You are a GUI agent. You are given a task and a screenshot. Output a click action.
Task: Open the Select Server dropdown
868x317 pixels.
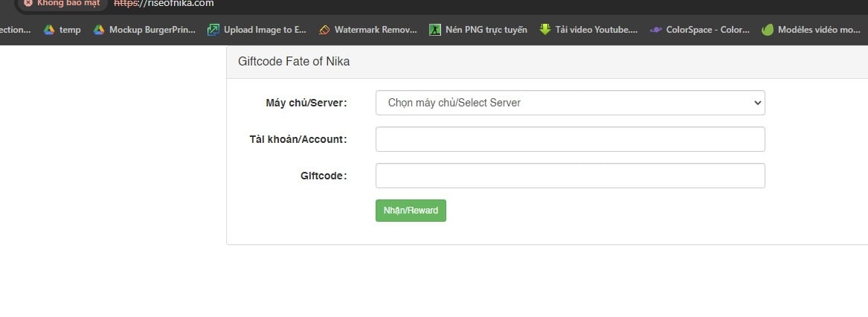[x=570, y=103]
